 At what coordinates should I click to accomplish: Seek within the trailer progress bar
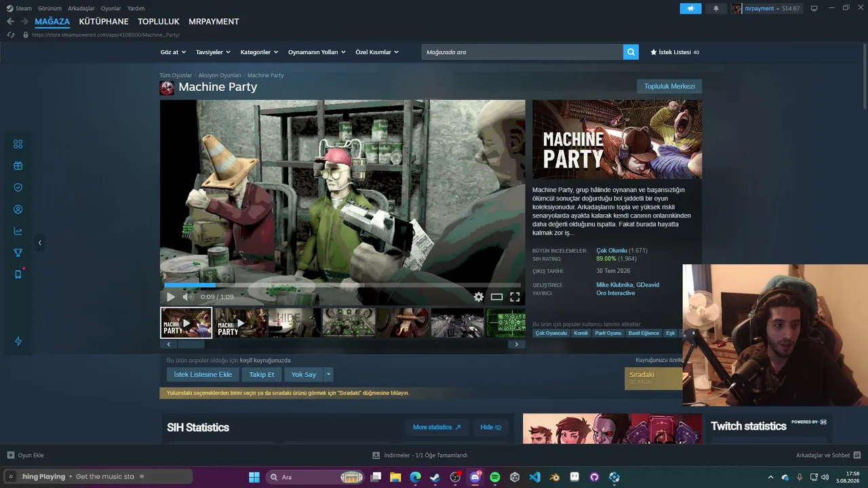(x=342, y=285)
